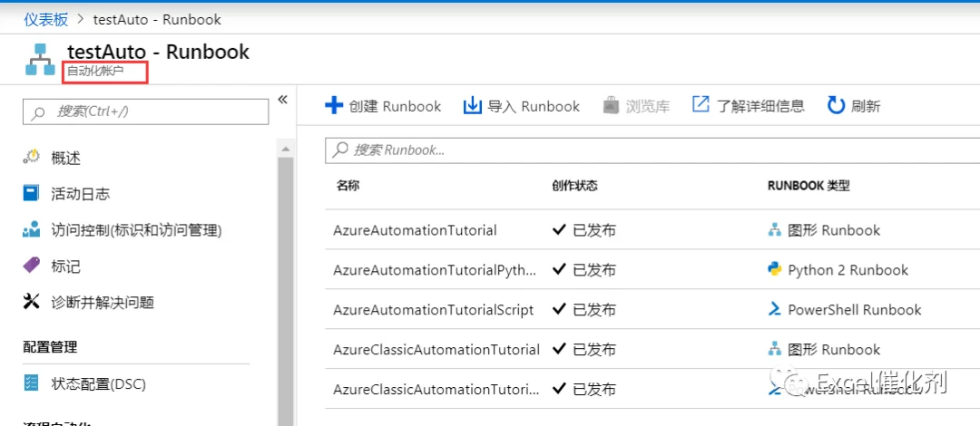
Task: Click checkmark in AzureAutomationTutorialScript row
Action: pyautogui.click(x=559, y=309)
